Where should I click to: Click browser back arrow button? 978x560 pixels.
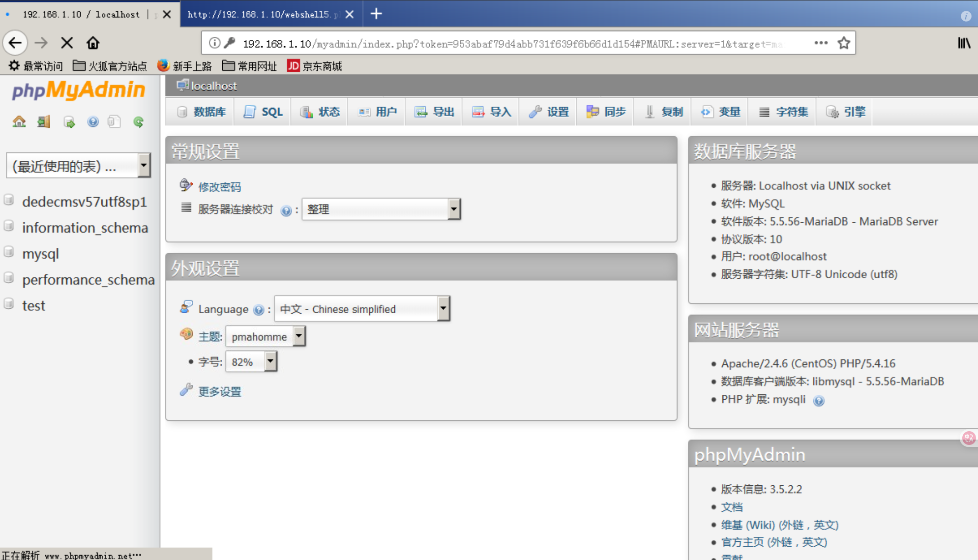click(15, 43)
